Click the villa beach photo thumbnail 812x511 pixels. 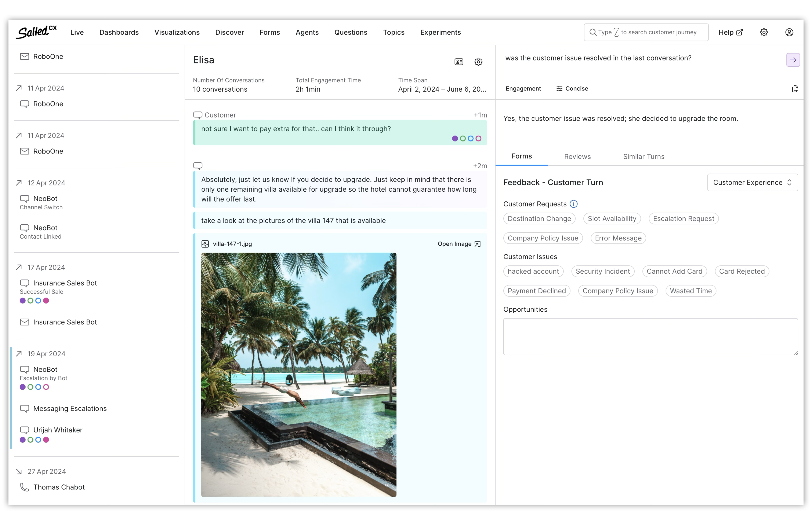click(299, 375)
